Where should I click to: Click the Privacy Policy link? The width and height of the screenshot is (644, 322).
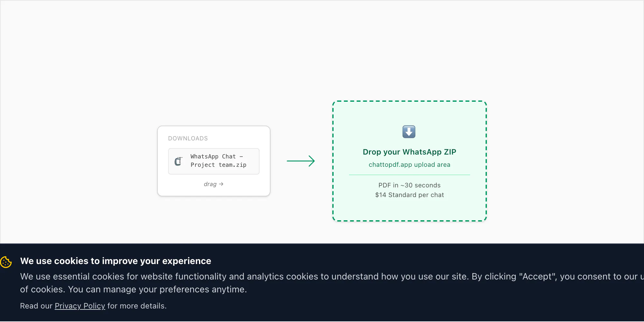pyautogui.click(x=80, y=306)
